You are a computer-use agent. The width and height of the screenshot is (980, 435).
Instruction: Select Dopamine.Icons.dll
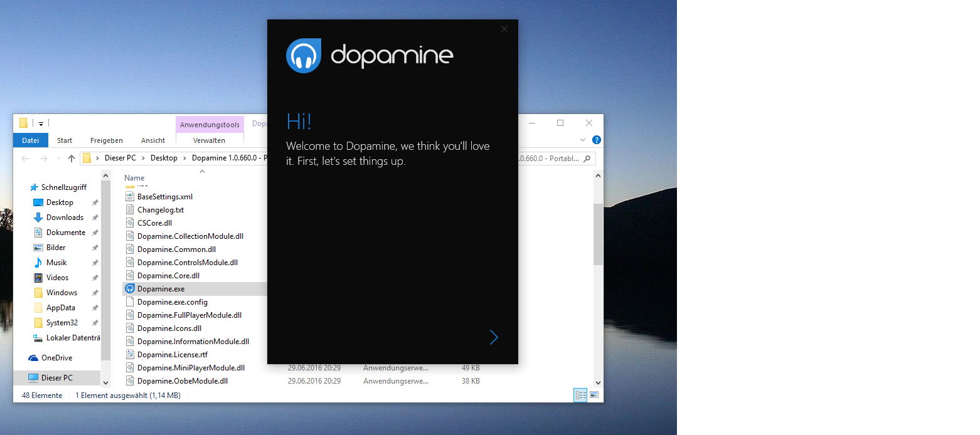169,328
